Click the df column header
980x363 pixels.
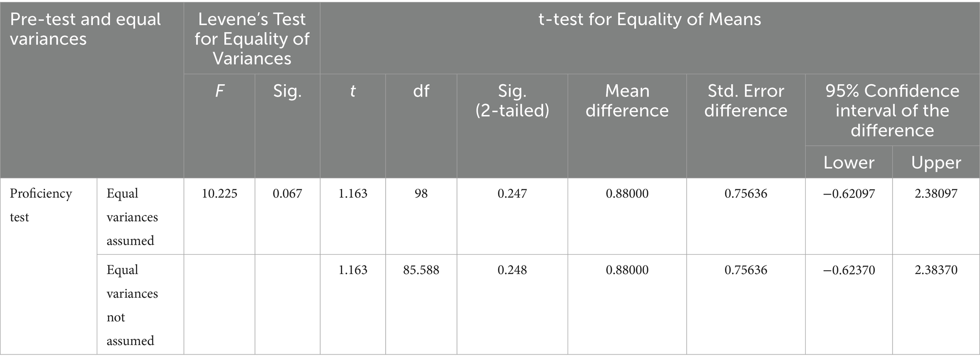click(x=421, y=90)
